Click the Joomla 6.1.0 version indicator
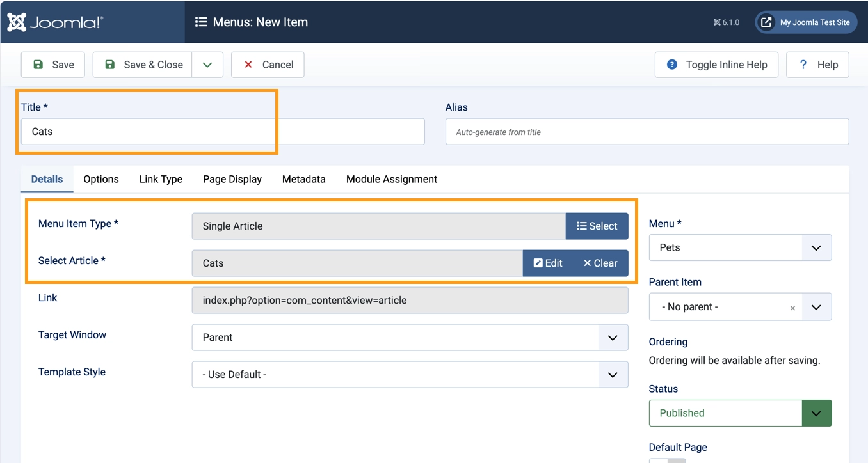868x463 pixels. click(x=726, y=22)
